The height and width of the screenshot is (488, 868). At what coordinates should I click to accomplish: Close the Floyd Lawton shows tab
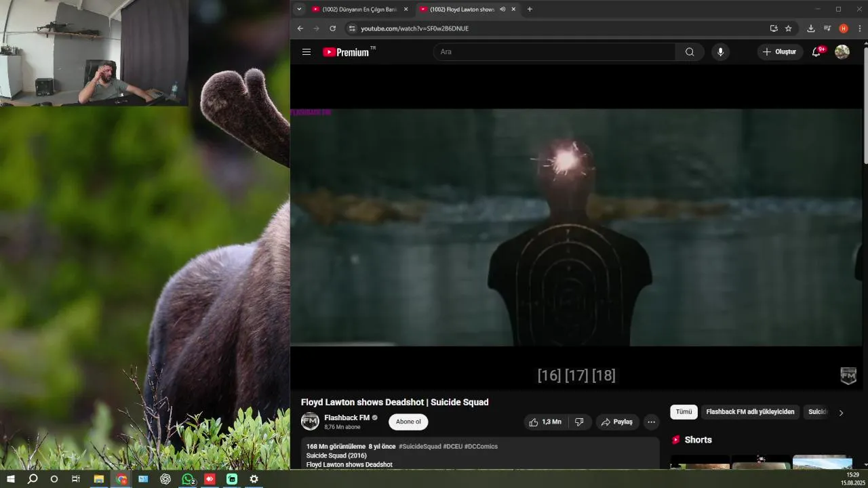(x=513, y=9)
